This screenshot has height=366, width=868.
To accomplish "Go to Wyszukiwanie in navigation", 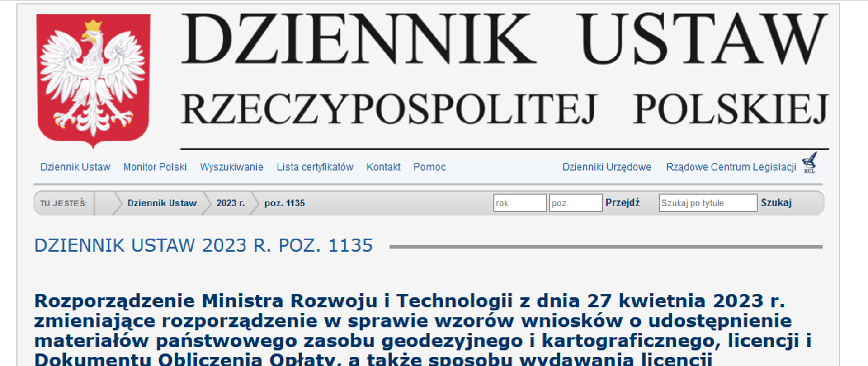I will [231, 167].
